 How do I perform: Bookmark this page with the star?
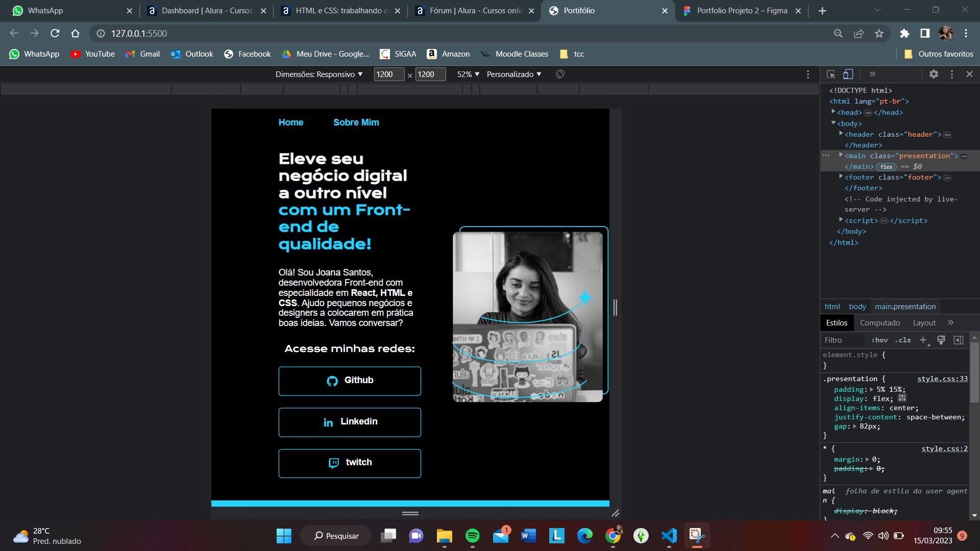(879, 34)
